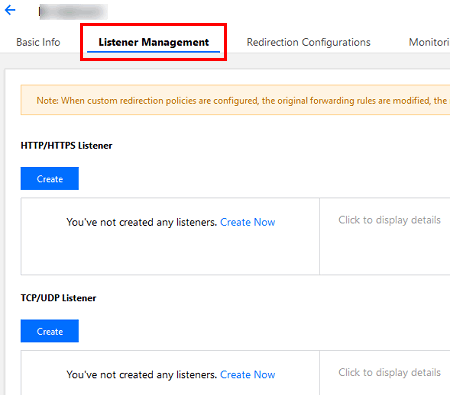The height and width of the screenshot is (395, 450).
Task: Select the Listener Management tab
Action: coord(154,42)
